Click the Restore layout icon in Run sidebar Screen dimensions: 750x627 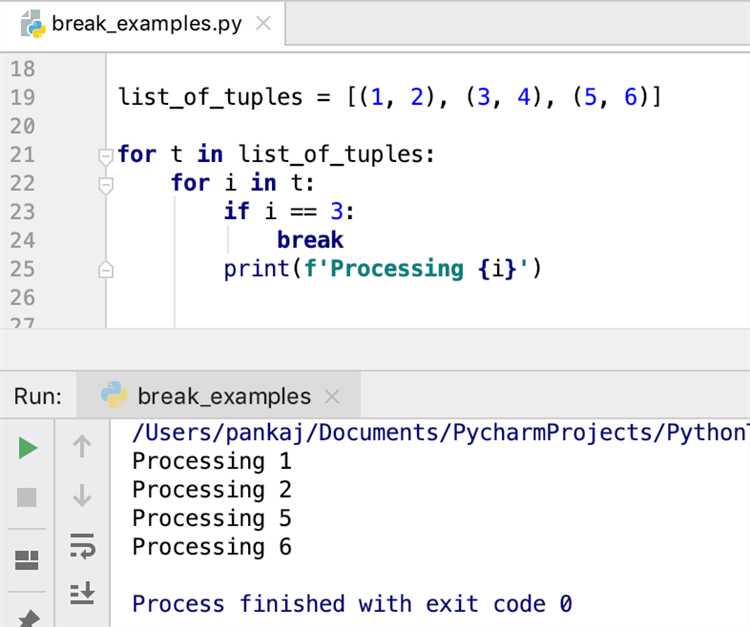[x=27, y=560]
